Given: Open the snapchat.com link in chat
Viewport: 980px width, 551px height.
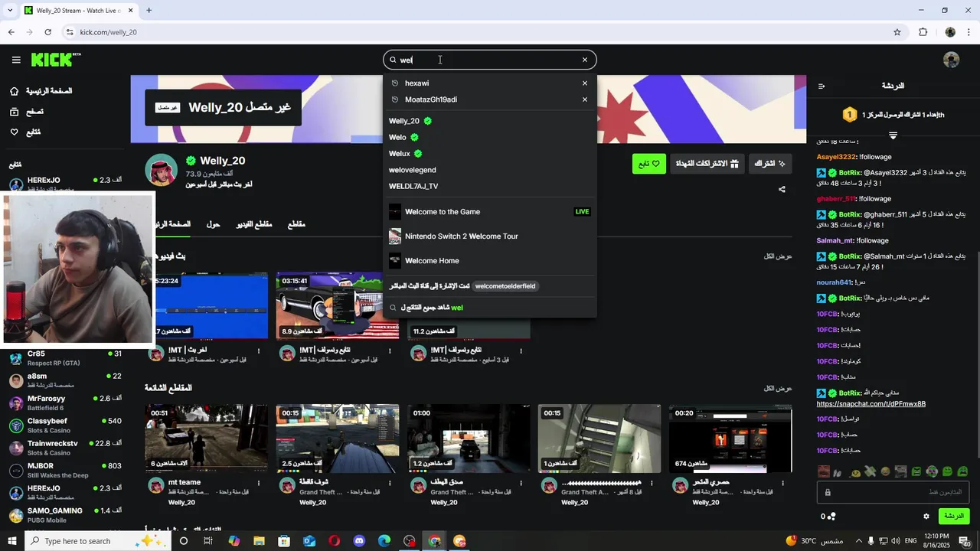Looking at the screenshot, I should pos(871,404).
